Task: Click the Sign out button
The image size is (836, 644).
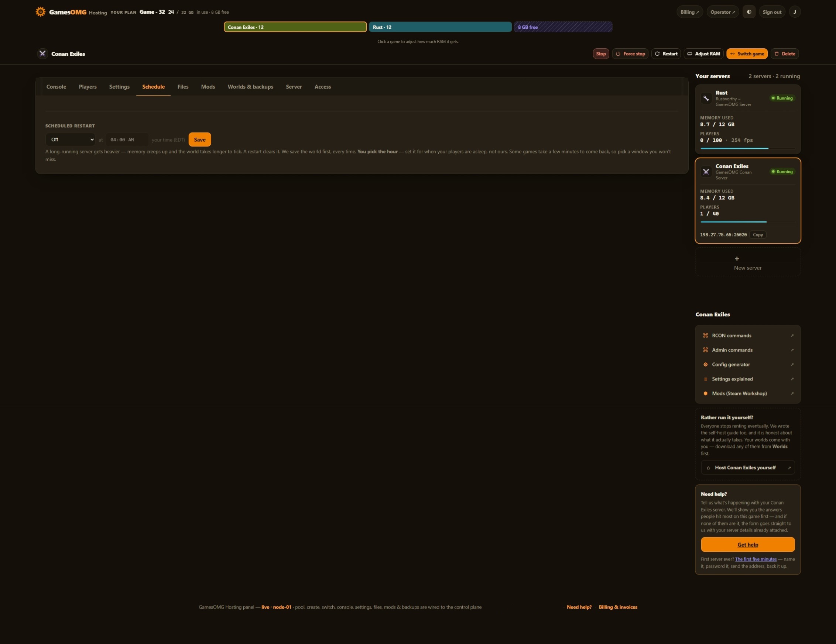Action: tap(772, 12)
